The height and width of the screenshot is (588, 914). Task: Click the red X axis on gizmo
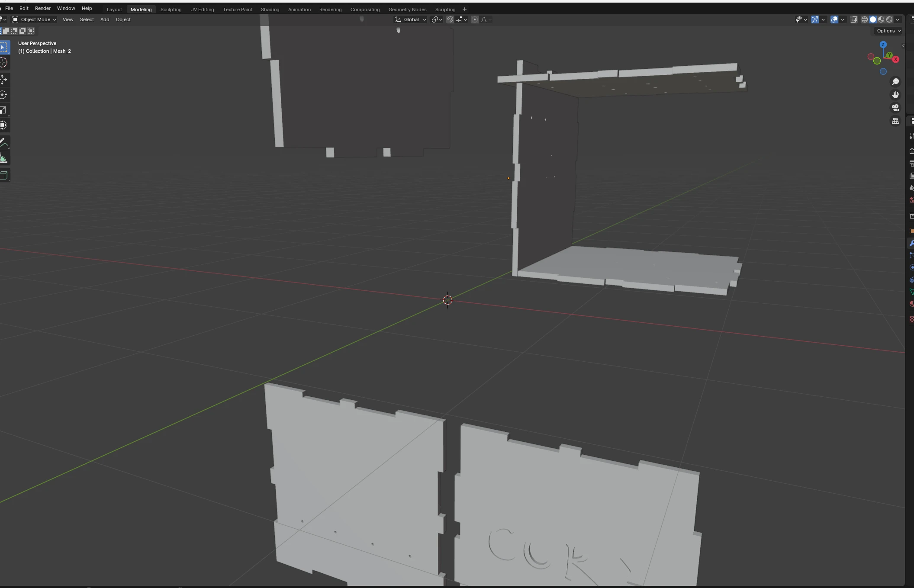tap(896, 60)
